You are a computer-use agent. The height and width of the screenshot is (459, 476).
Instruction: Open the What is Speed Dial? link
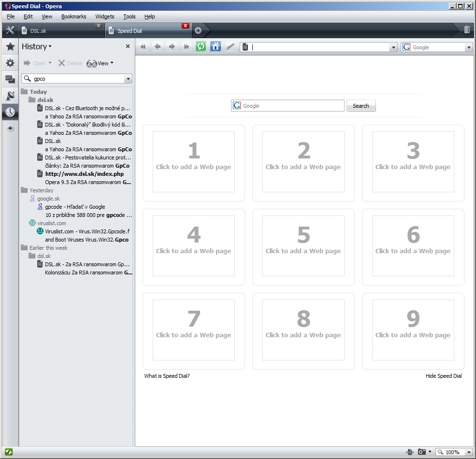[x=167, y=376]
